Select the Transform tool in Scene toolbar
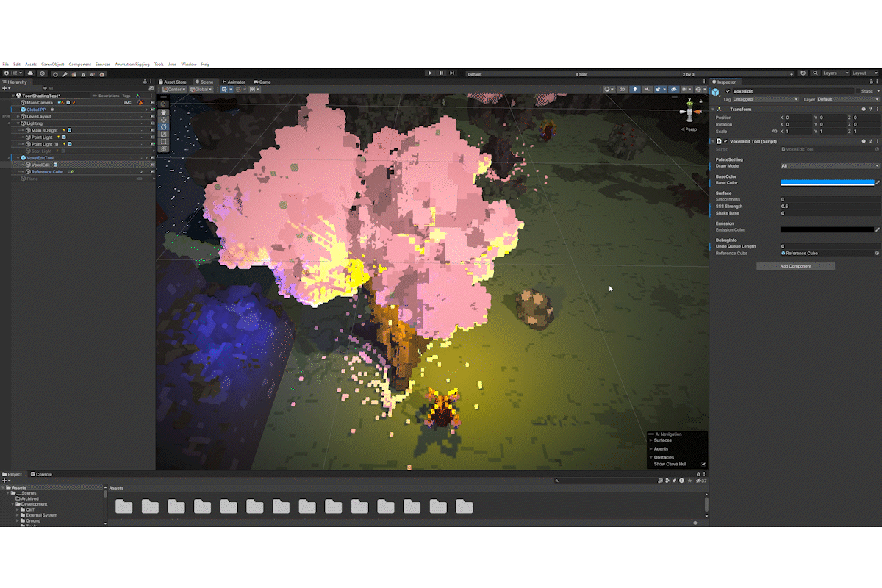This screenshot has height=588, width=882. point(164,148)
